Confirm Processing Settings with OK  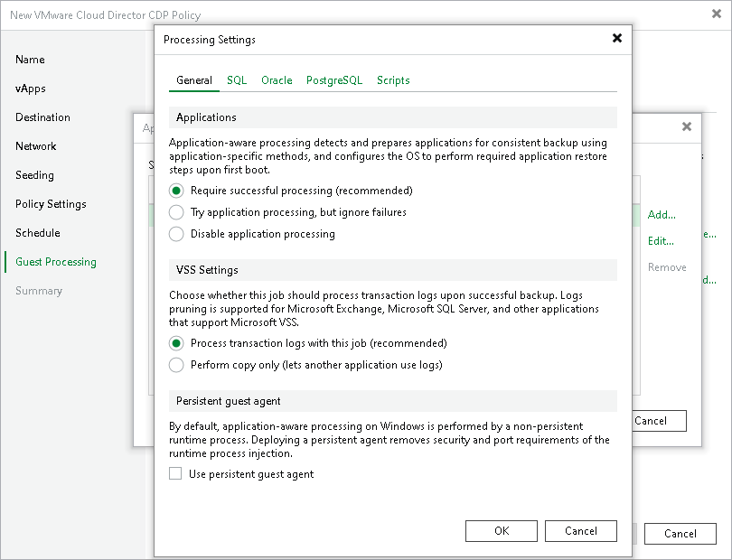[x=502, y=531]
